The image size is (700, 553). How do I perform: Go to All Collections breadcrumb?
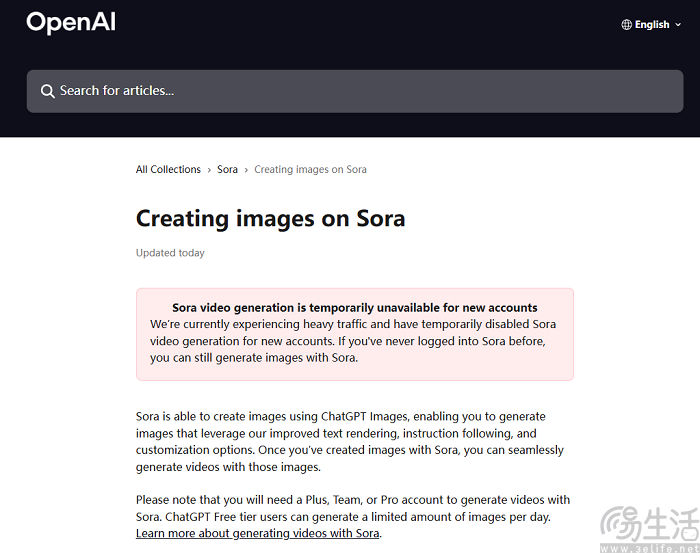pos(168,170)
